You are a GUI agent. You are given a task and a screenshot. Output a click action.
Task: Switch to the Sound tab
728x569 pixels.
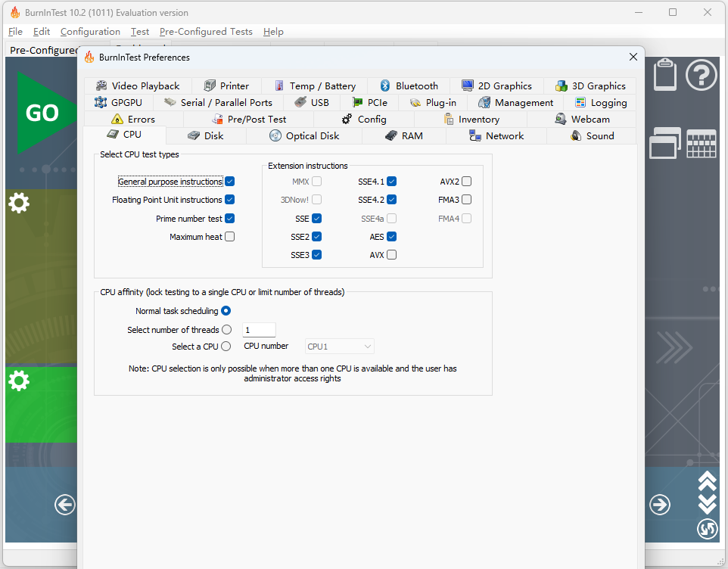click(x=592, y=136)
